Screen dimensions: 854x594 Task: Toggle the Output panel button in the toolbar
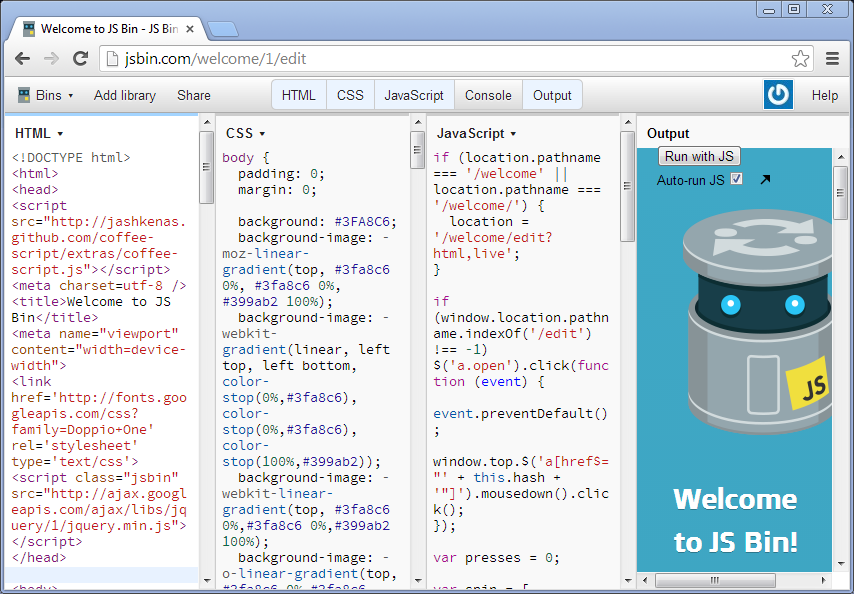tap(552, 95)
